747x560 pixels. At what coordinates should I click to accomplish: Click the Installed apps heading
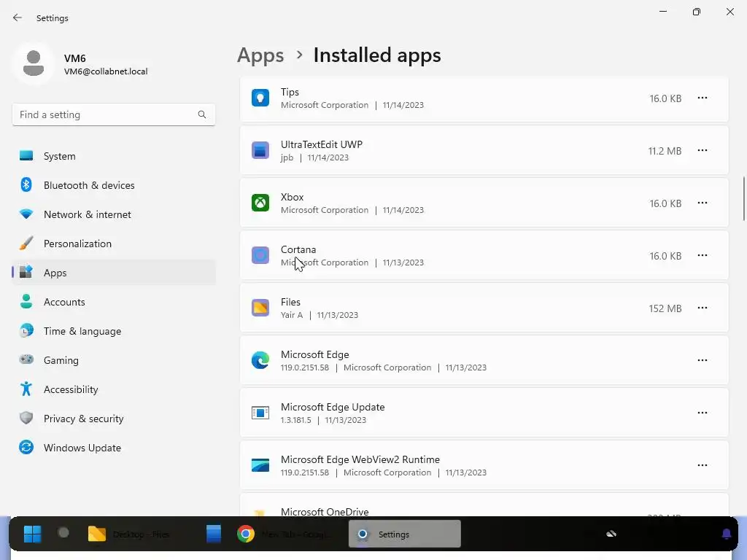point(377,55)
